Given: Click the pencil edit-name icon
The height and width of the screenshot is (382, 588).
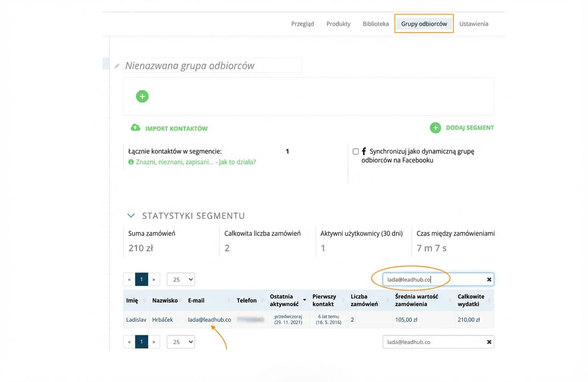Looking at the screenshot, I should pos(117,66).
